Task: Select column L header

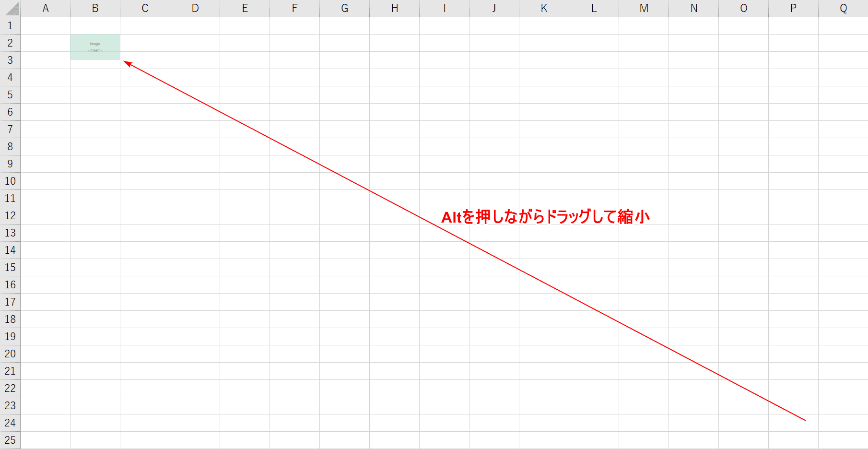Action: (x=594, y=8)
